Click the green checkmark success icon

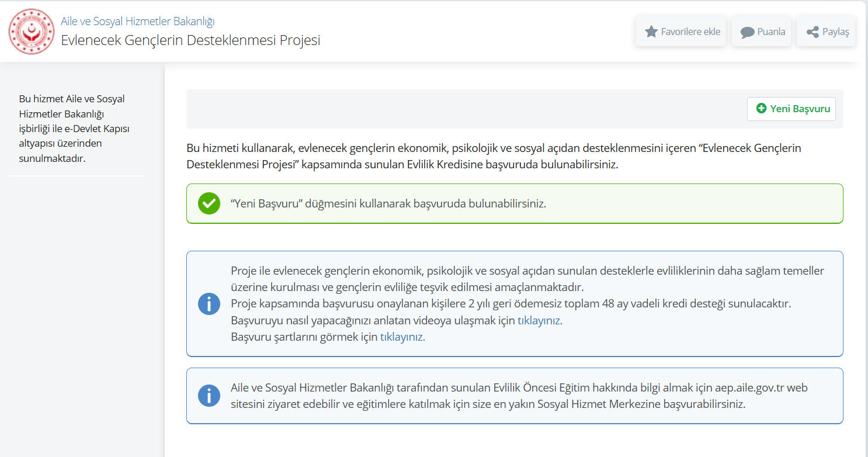coord(209,203)
